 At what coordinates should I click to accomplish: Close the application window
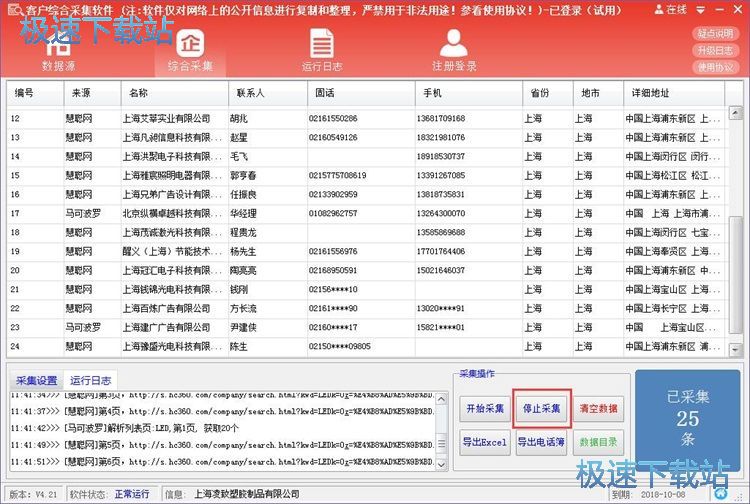click(738, 10)
